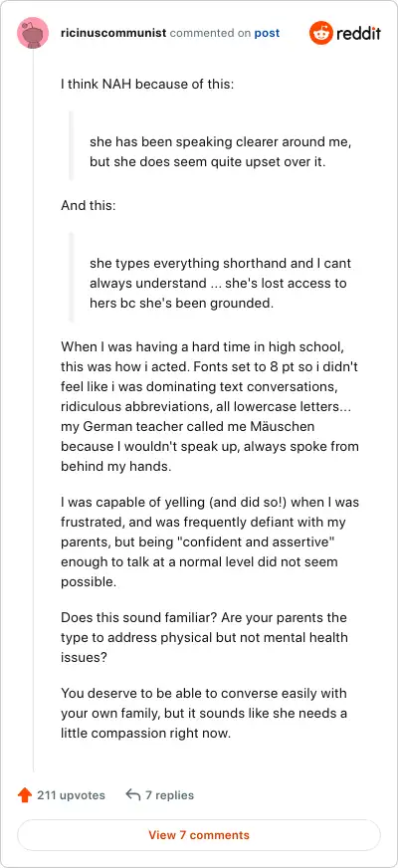Image resolution: width=398 pixels, height=868 pixels.
Task: Upvote using the orange arrow icon
Action: (x=24, y=795)
